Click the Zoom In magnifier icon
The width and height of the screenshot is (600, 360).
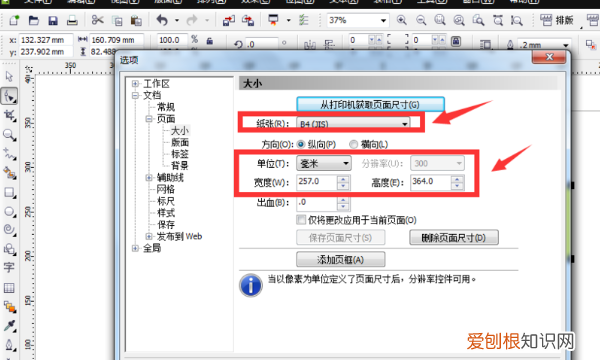pyautogui.click(x=401, y=20)
